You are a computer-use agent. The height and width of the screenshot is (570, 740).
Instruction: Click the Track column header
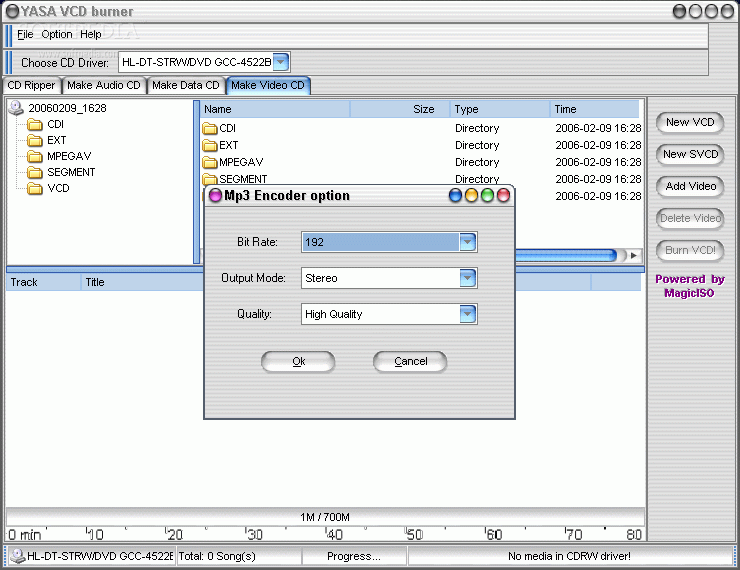pyautogui.click(x=43, y=282)
